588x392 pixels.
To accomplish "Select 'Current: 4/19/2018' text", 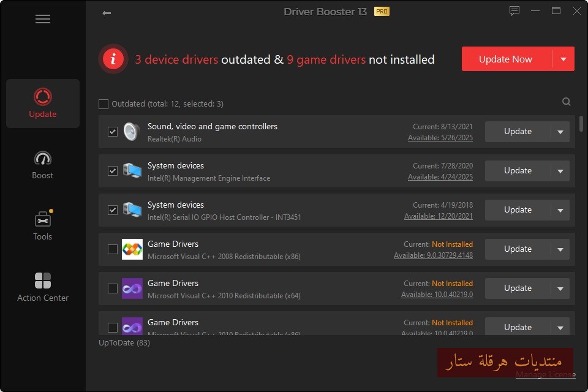I will (442, 205).
